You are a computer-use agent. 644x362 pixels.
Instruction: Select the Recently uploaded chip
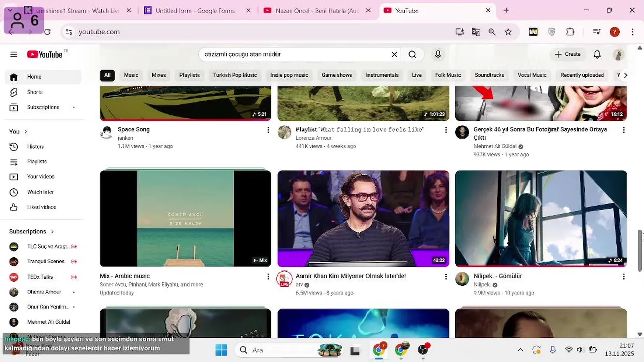(582, 75)
